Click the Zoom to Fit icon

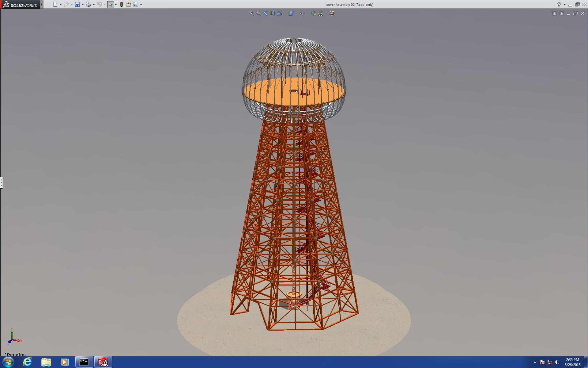pos(251,13)
